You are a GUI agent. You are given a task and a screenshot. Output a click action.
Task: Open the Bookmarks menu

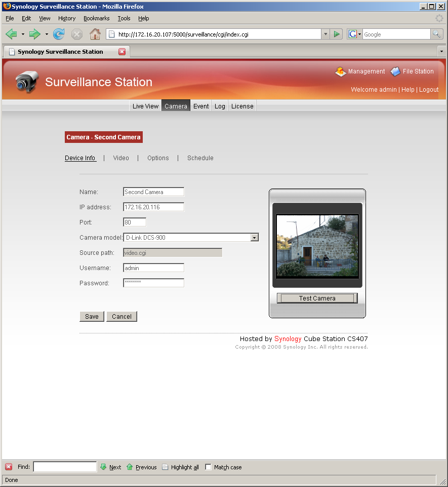tap(97, 18)
